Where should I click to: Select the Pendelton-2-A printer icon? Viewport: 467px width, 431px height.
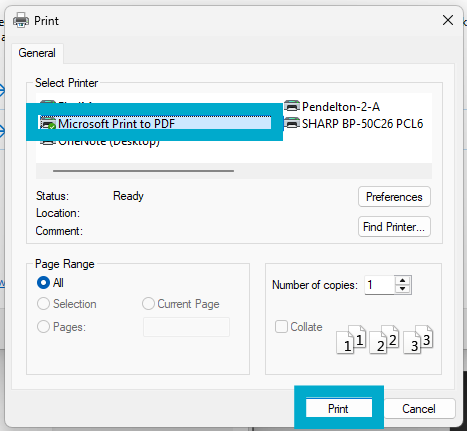(292, 106)
